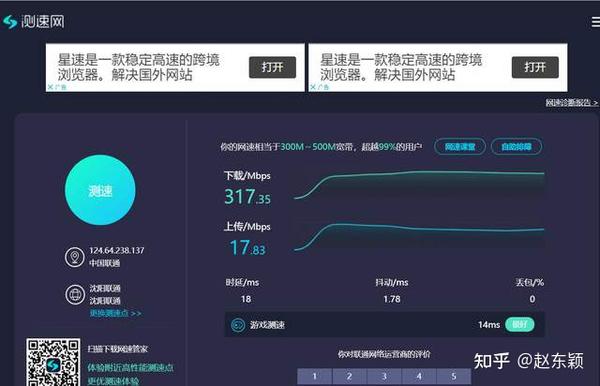Click 打开 button in right ad banner
This screenshot has height=386, width=600.
coord(535,67)
